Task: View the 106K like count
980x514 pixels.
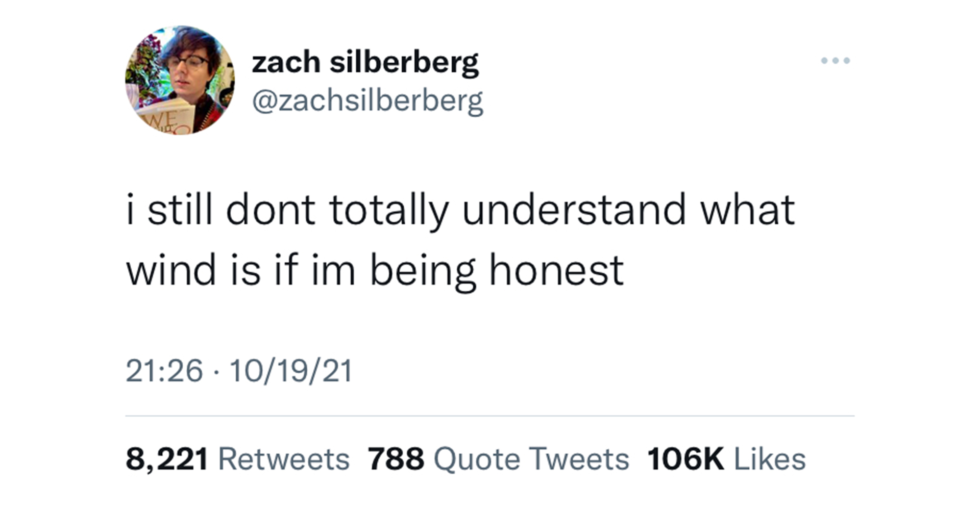Action: tap(685, 459)
